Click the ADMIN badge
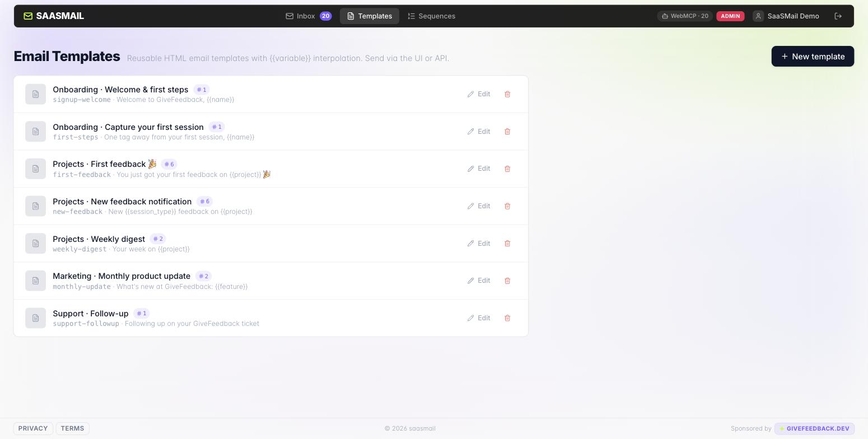 [730, 16]
